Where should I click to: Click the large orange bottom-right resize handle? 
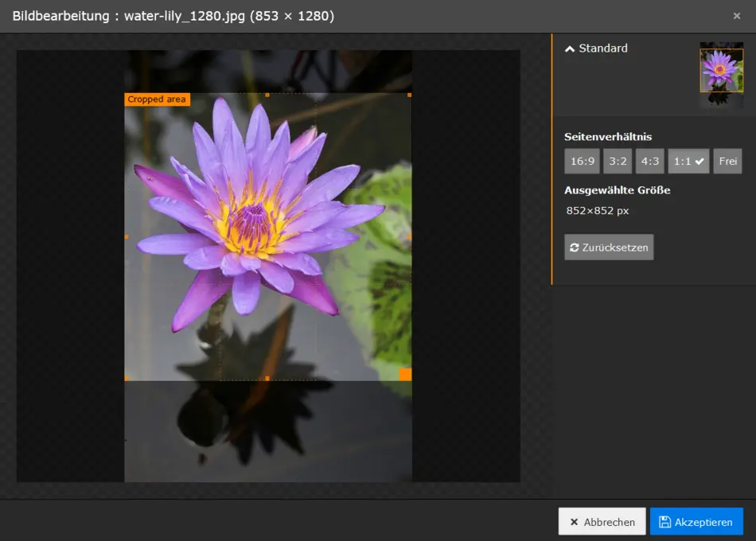point(405,374)
